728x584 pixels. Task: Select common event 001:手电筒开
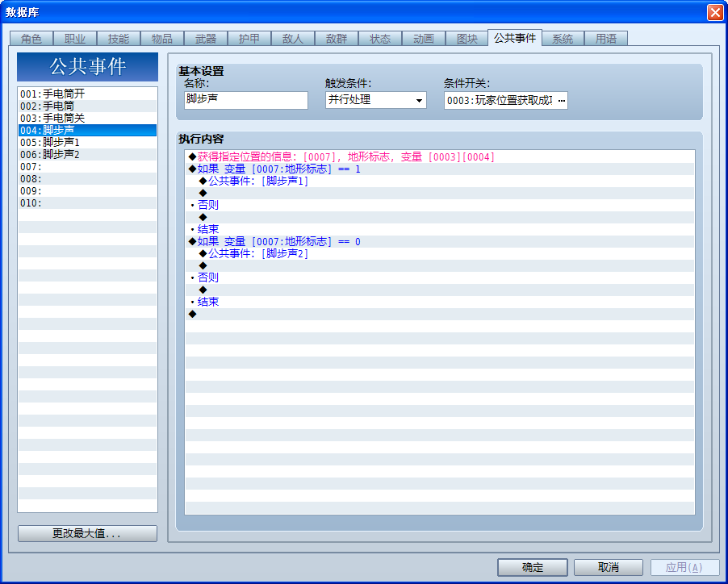point(87,94)
